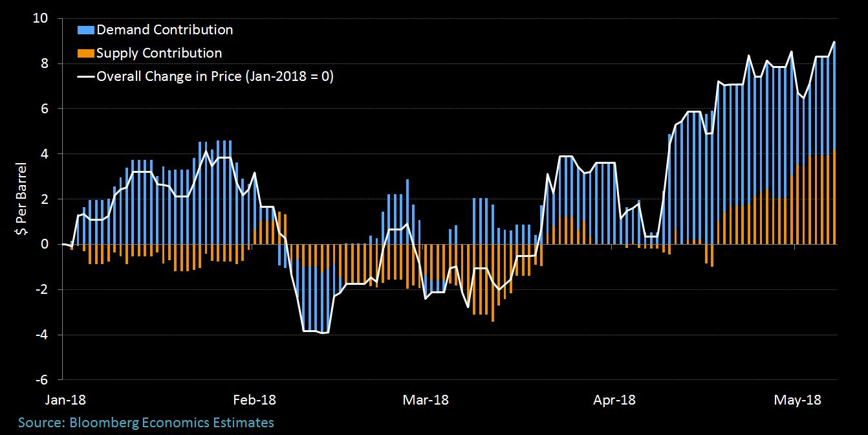Click the 10 value on y-axis
Screen dimensions: 868x435
(40, 18)
